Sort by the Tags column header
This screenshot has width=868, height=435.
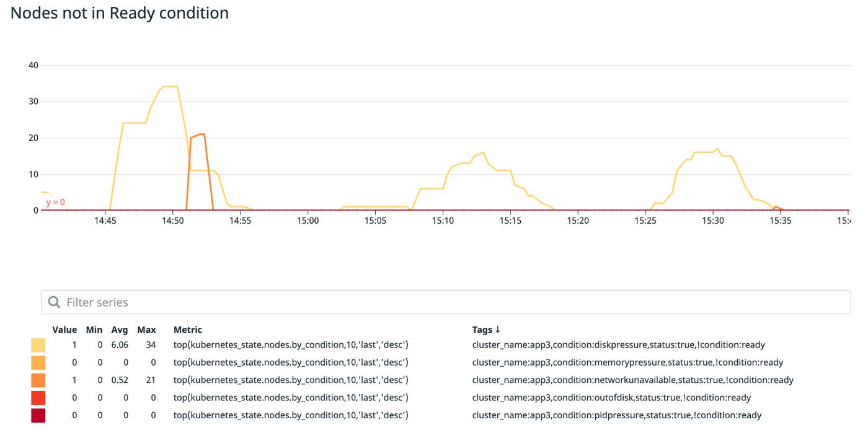[x=482, y=330]
